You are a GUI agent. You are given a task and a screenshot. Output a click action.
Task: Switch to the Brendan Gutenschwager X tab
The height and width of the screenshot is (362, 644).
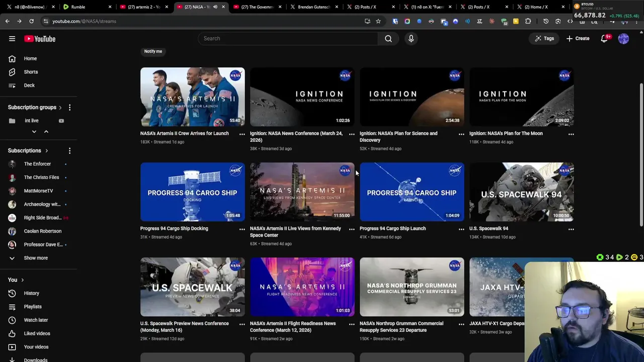coord(313,7)
